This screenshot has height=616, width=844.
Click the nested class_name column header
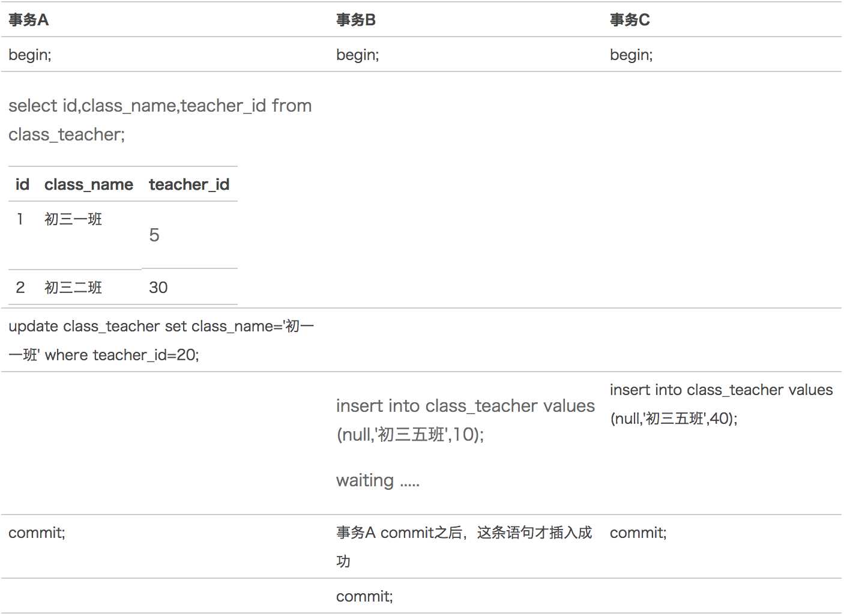89,184
